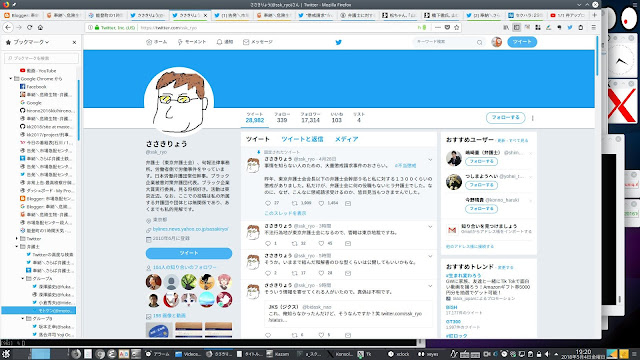Switch to Tweets and replies tab

(302, 139)
